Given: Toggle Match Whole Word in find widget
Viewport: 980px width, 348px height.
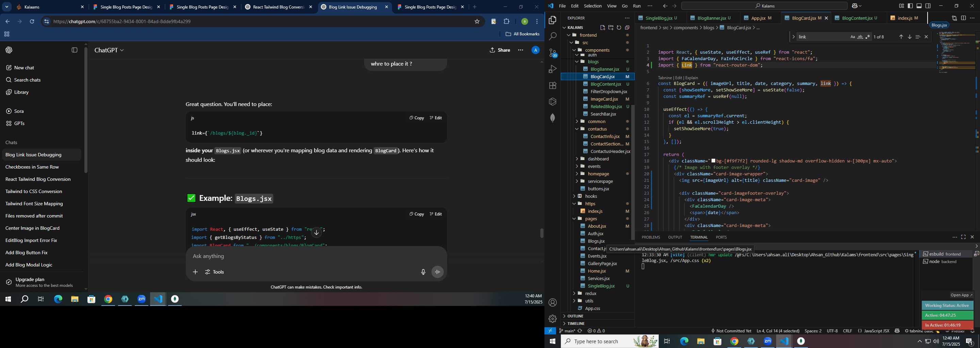Looking at the screenshot, I should [x=860, y=37].
